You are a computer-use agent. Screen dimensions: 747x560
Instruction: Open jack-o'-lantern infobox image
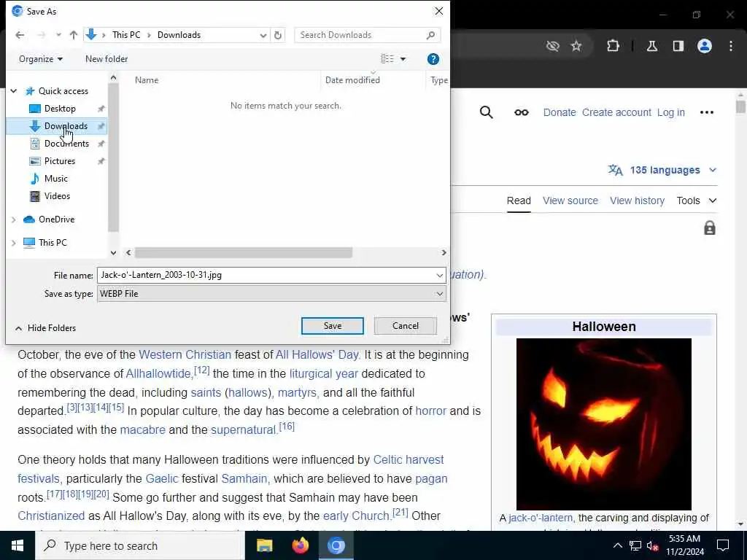[x=603, y=424]
